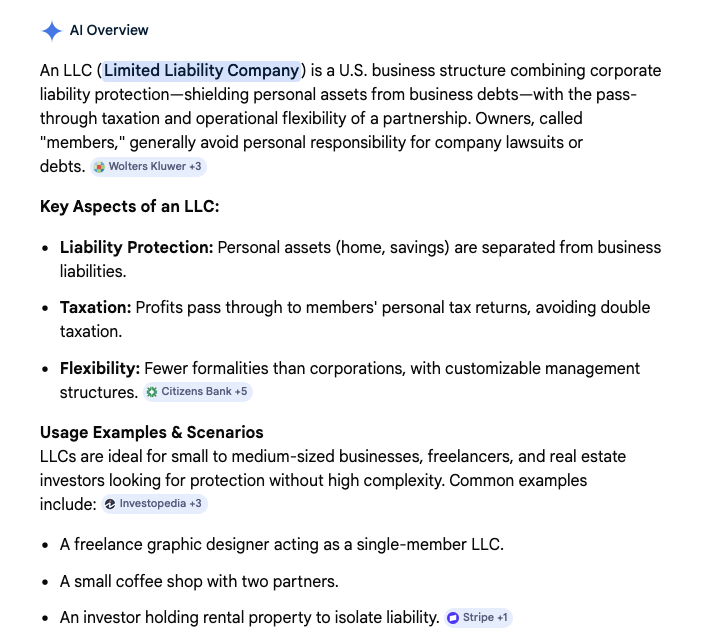Viewport: 702px width, 644px height.
Task: Open the "+1" source beside Stripe
Action: pos(501,618)
